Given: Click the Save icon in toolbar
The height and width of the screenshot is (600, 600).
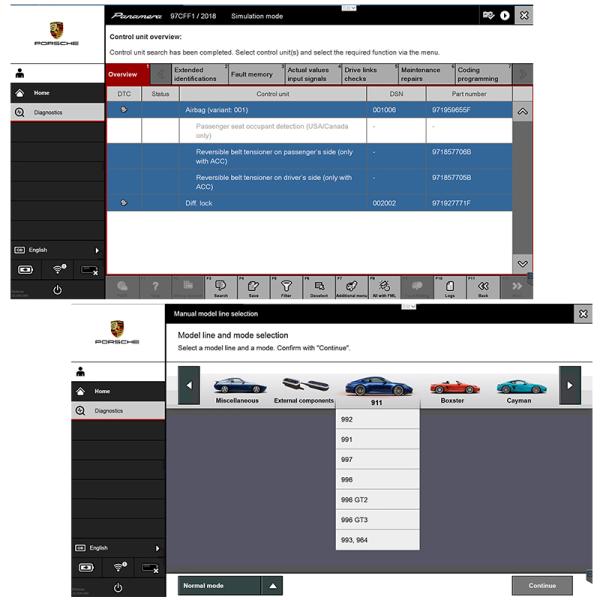Looking at the screenshot, I should point(253,287).
